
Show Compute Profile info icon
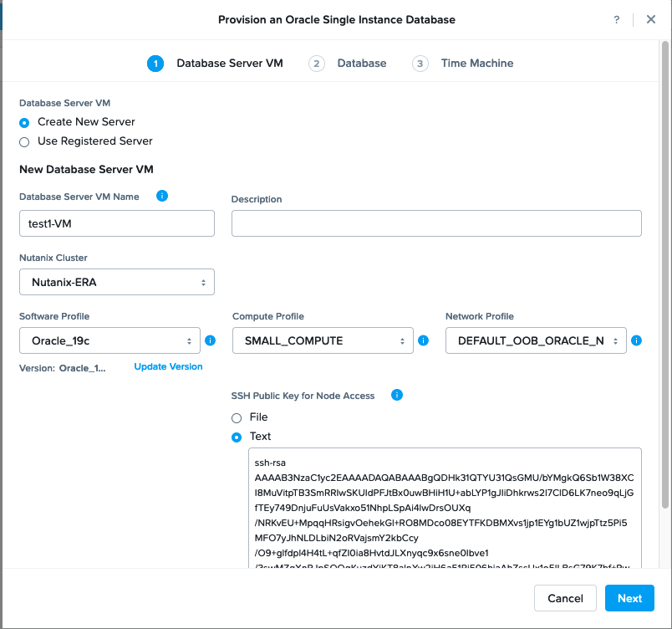[423, 340]
